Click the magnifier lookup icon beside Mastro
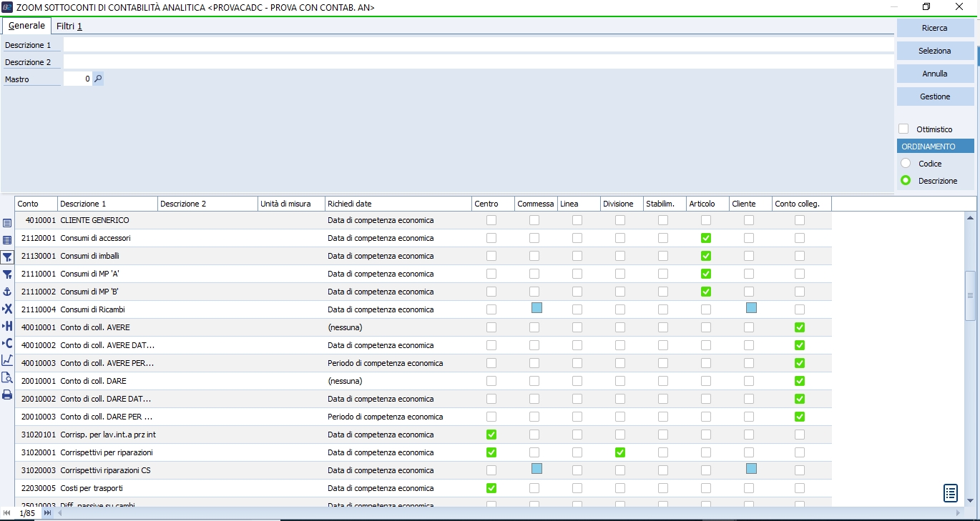This screenshot has width=980, height=521. pyautogui.click(x=98, y=79)
